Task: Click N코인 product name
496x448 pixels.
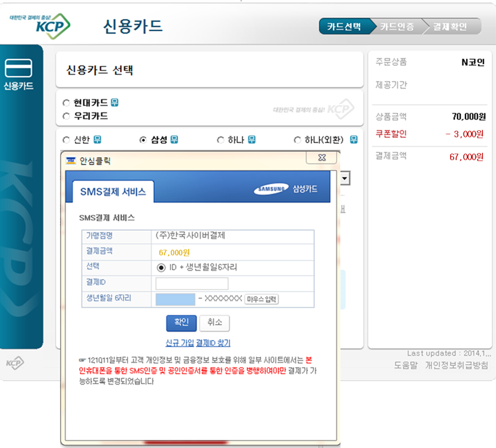Action: click(x=473, y=62)
